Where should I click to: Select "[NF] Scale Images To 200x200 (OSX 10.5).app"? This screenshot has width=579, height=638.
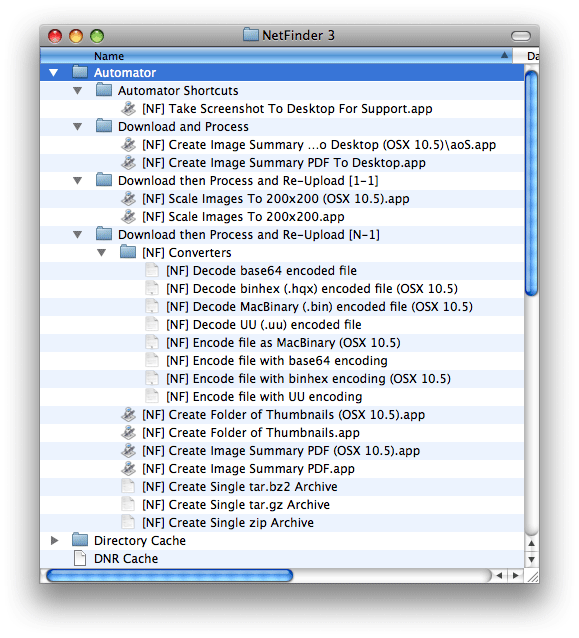[282, 199]
